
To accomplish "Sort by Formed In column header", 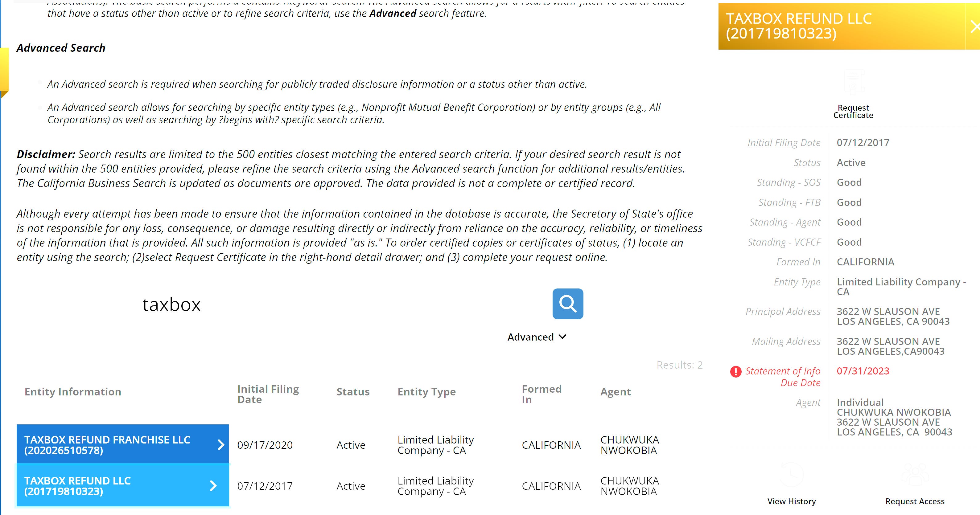I will point(541,394).
